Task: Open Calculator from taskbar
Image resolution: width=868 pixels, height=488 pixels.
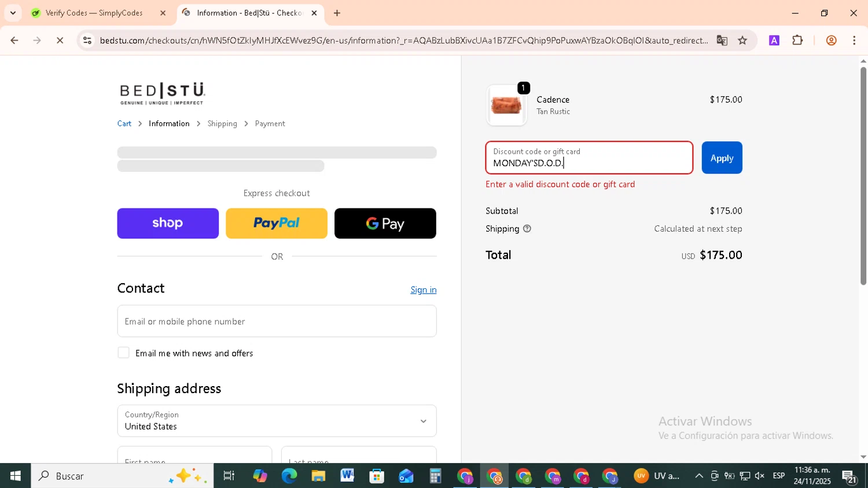Action: pyautogui.click(x=435, y=476)
